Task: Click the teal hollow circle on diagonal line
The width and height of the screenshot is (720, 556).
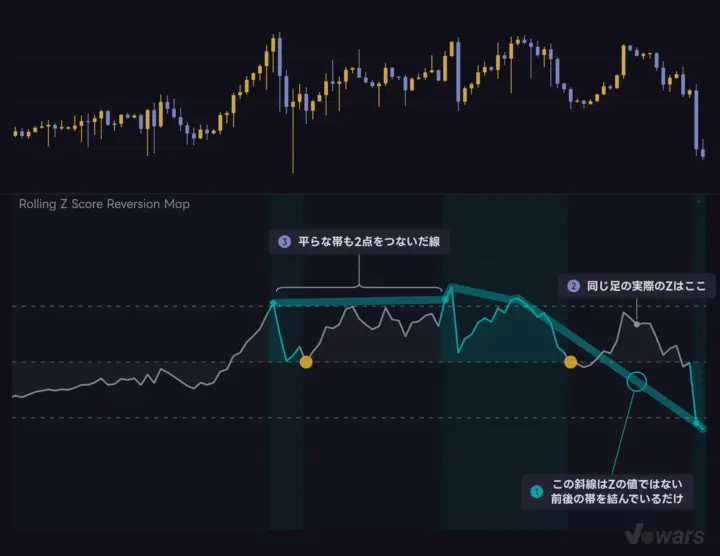Action: click(637, 381)
